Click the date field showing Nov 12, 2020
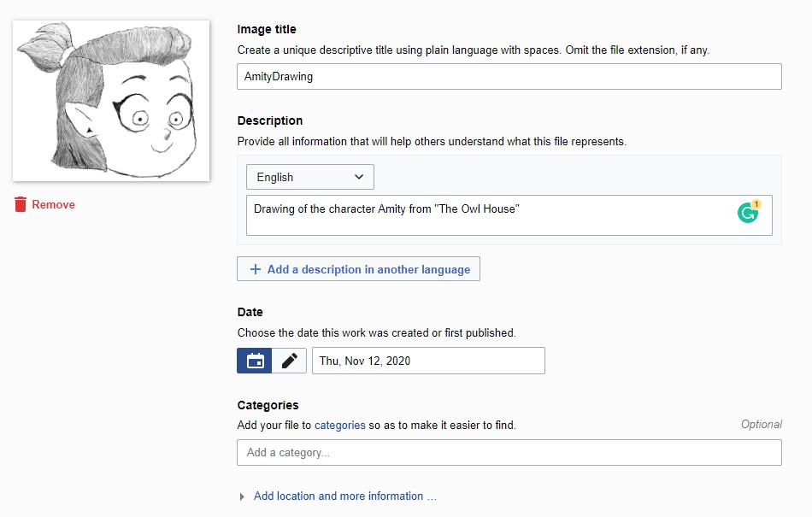This screenshot has width=812, height=517. click(428, 361)
